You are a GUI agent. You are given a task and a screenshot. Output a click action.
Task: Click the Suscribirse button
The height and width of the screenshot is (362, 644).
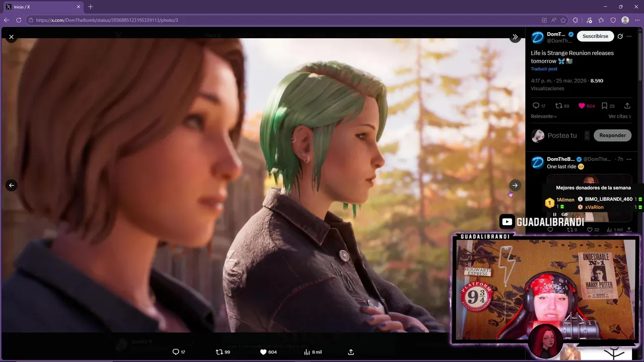point(595,36)
